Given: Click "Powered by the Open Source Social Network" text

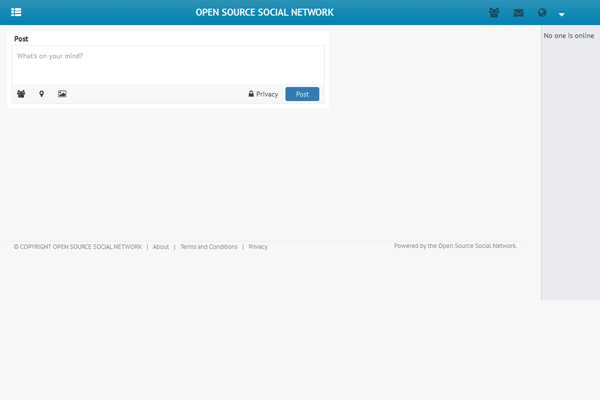Looking at the screenshot, I should pos(455,245).
